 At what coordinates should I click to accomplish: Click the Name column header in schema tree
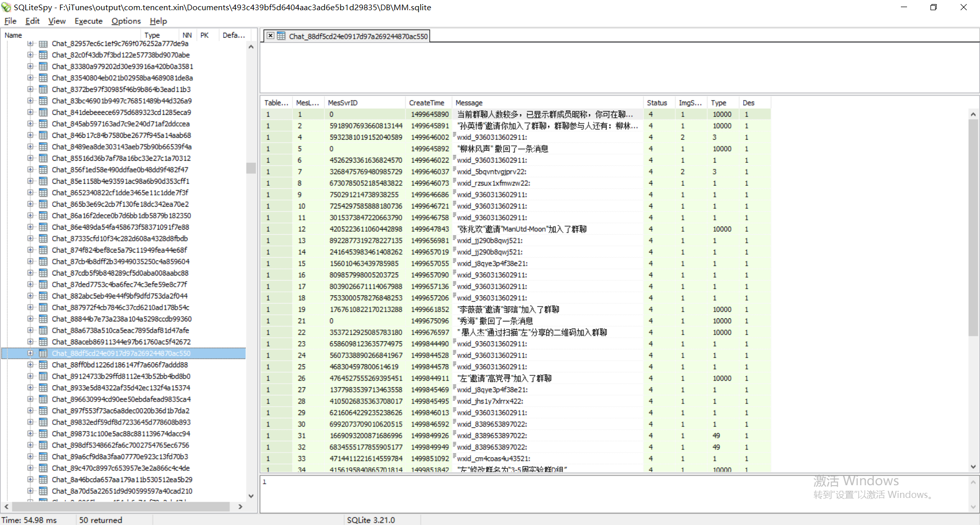[x=71, y=35]
